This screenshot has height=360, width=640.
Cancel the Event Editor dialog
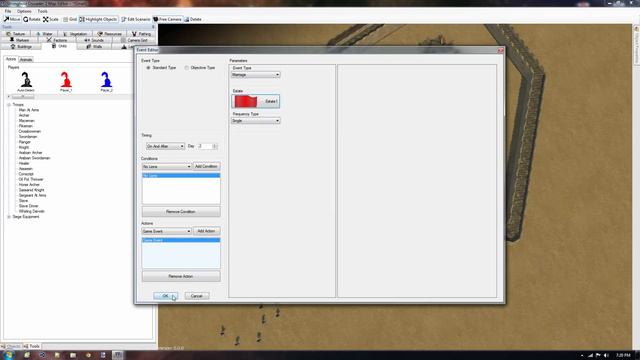coord(197,296)
